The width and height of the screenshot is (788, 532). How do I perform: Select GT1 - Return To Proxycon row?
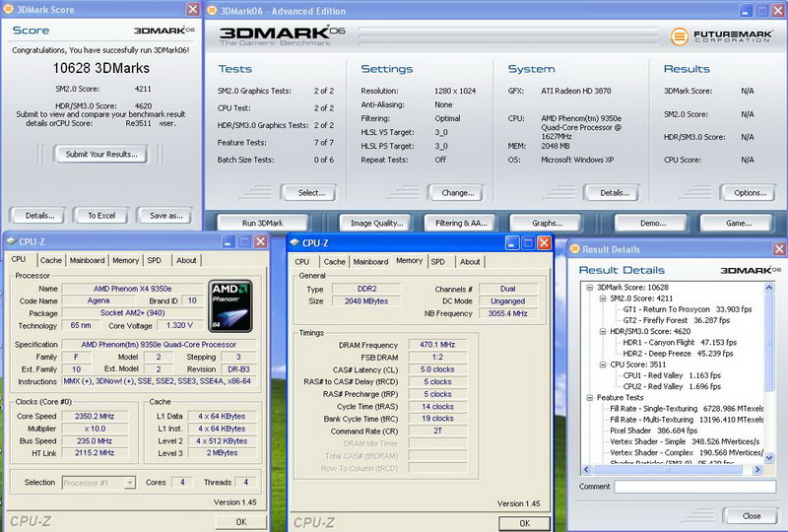pos(688,309)
